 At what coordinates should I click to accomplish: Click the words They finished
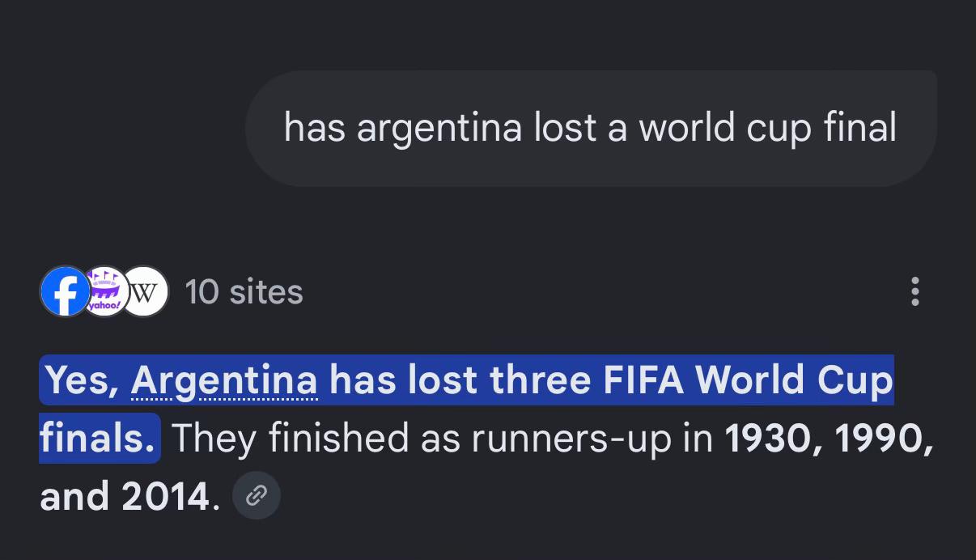(x=290, y=439)
